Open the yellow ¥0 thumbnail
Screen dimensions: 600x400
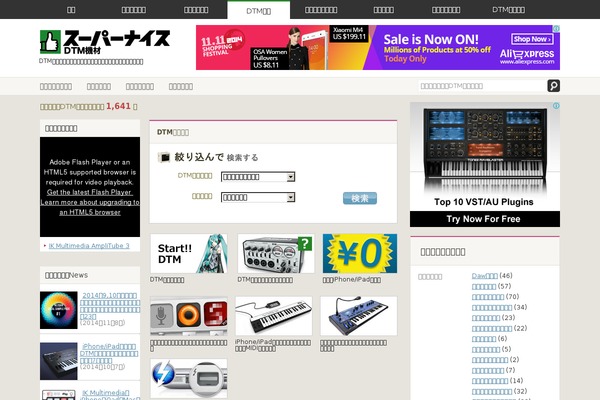(x=360, y=253)
